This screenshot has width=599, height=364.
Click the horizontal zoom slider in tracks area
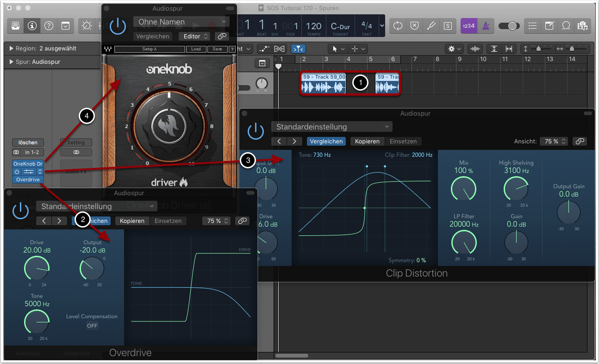coord(571,49)
